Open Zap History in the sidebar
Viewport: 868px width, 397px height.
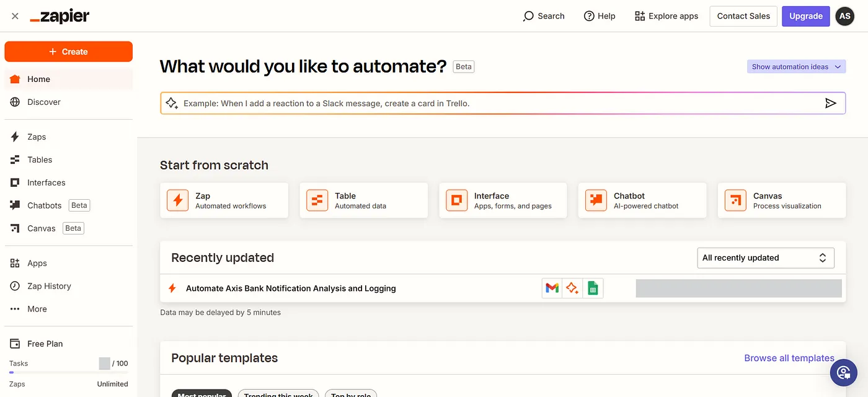pyautogui.click(x=68, y=286)
